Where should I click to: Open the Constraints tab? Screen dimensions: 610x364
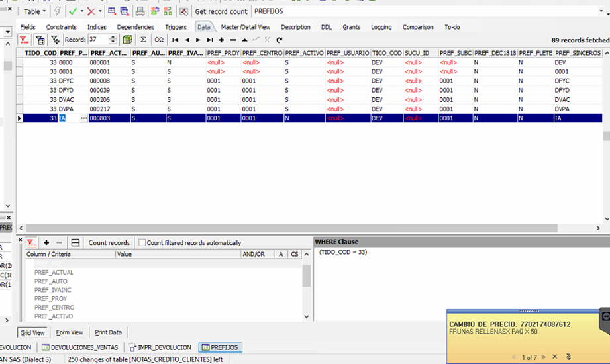pos(62,27)
